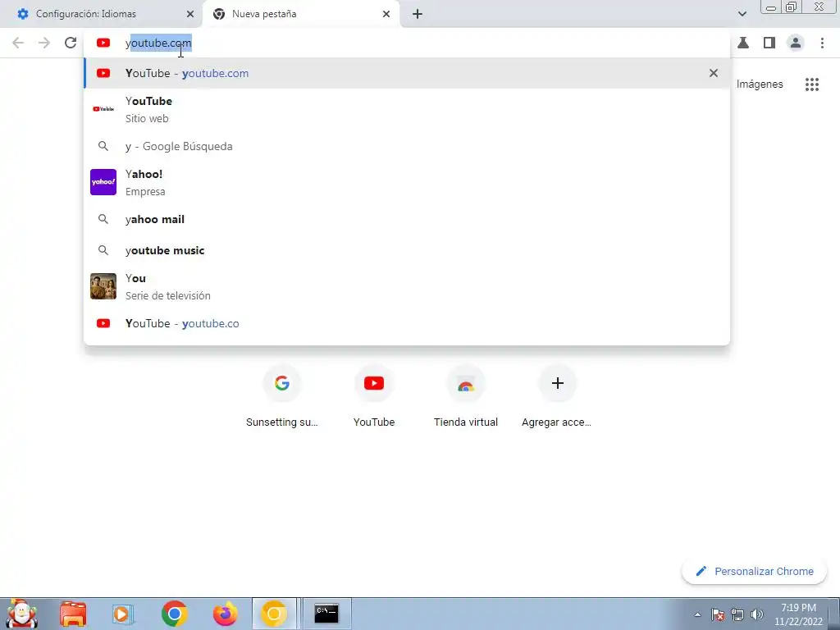Open Google Chrome from the taskbar
This screenshot has height=630, width=840.
pos(174,614)
